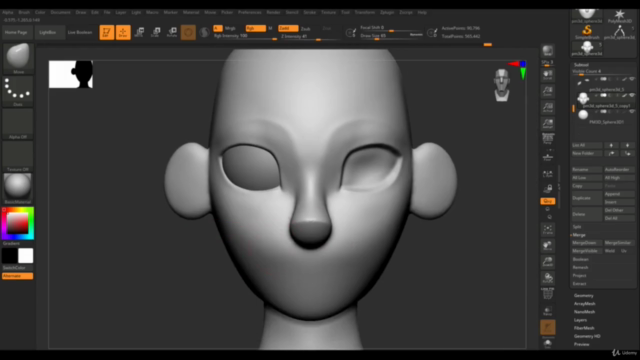The width and height of the screenshot is (640, 360).
Task: Open the Zplugin menu
Action: tap(387, 13)
